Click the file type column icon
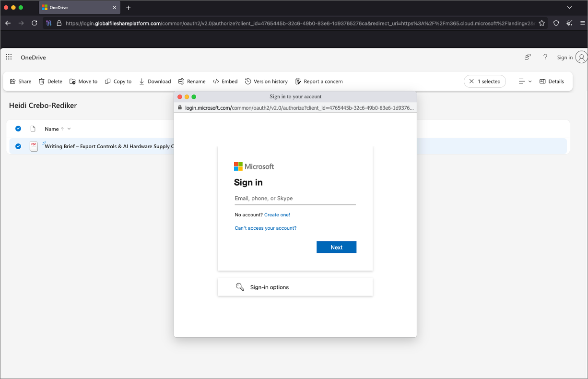 tap(33, 129)
